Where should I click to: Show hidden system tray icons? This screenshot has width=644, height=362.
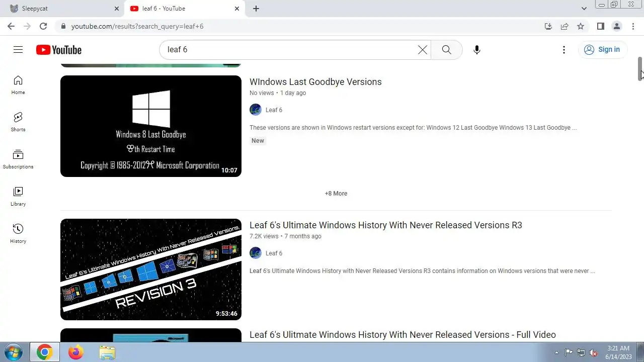556,352
